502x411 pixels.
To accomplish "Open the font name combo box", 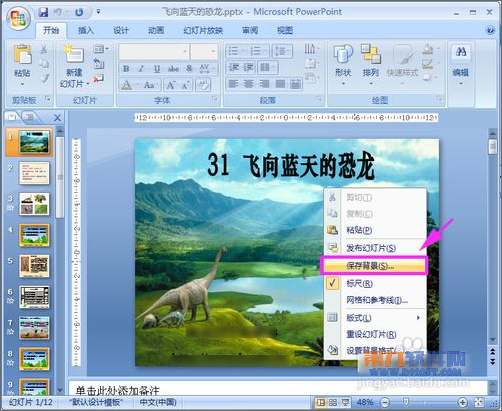I will tap(154, 52).
